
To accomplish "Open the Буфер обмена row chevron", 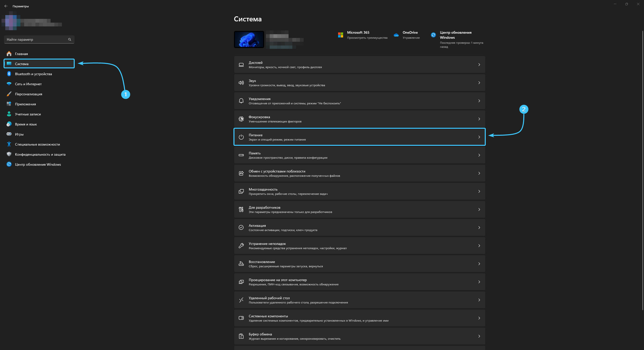I will point(479,336).
